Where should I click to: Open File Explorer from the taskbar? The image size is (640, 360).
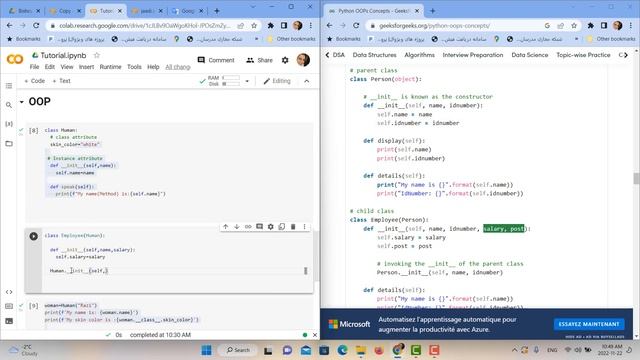tap(361, 350)
